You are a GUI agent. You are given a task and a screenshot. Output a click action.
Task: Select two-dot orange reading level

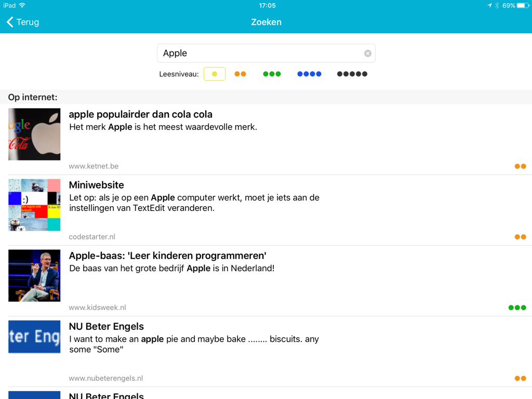[240, 74]
